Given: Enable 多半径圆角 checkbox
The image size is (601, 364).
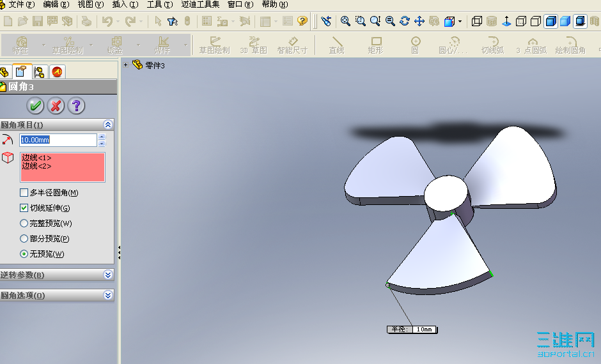Looking at the screenshot, I should (x=24, y=192).
